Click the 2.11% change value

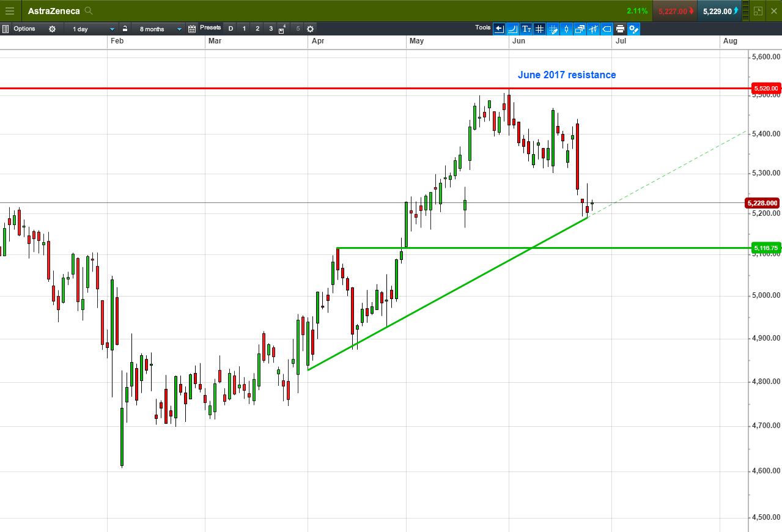pyautogui.click(x=637, y=11)
